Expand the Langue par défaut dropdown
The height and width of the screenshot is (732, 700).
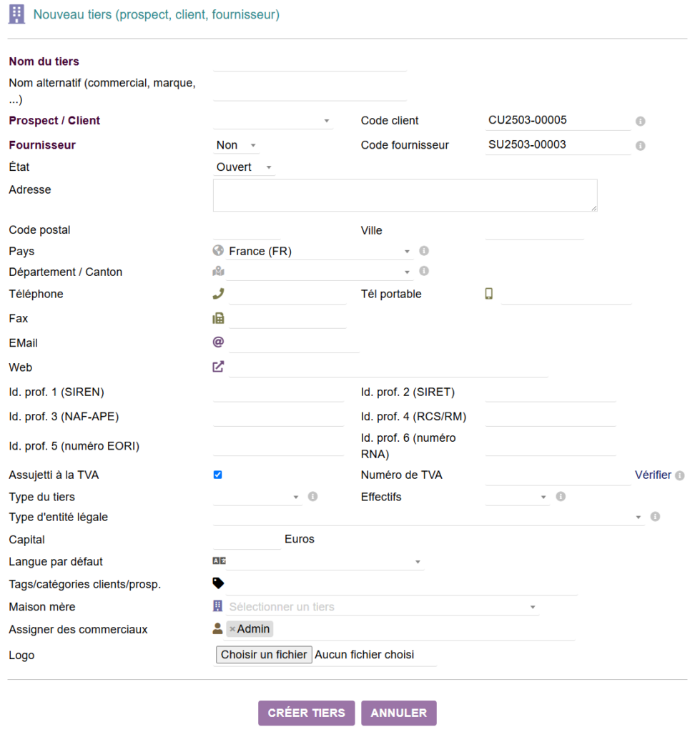[318, 562]
